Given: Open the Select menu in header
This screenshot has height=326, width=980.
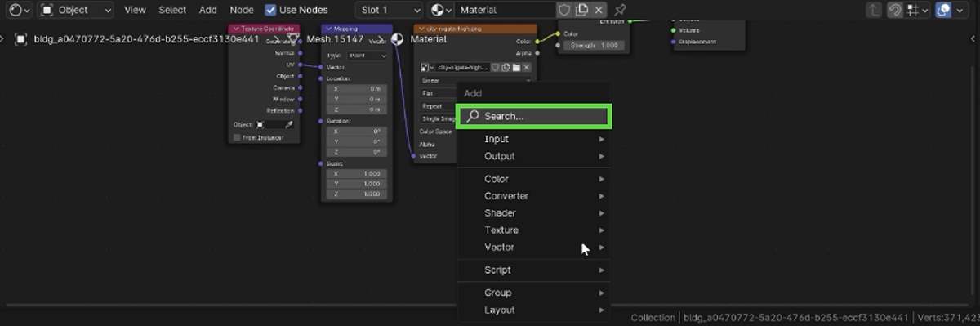Looking at the screenshot, I should pos(172,10).
